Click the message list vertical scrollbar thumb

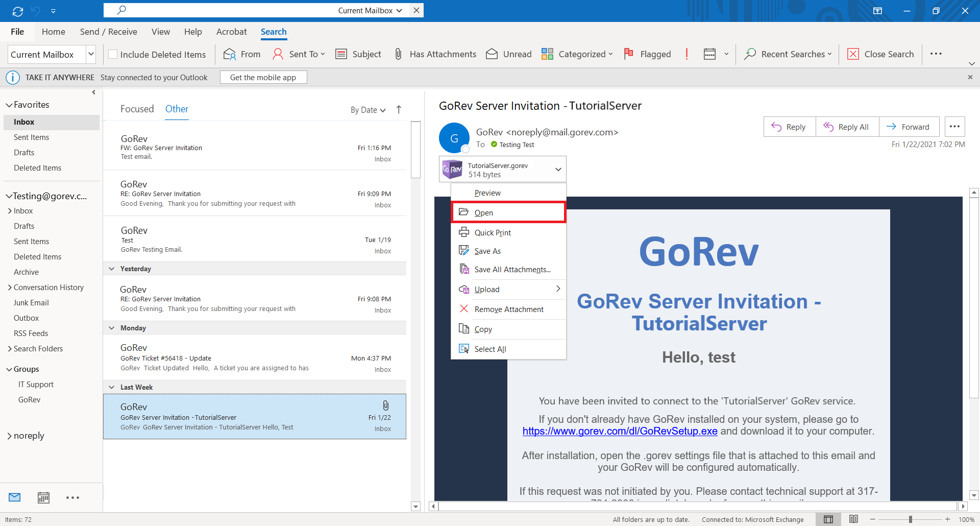[x=415, y=149]
